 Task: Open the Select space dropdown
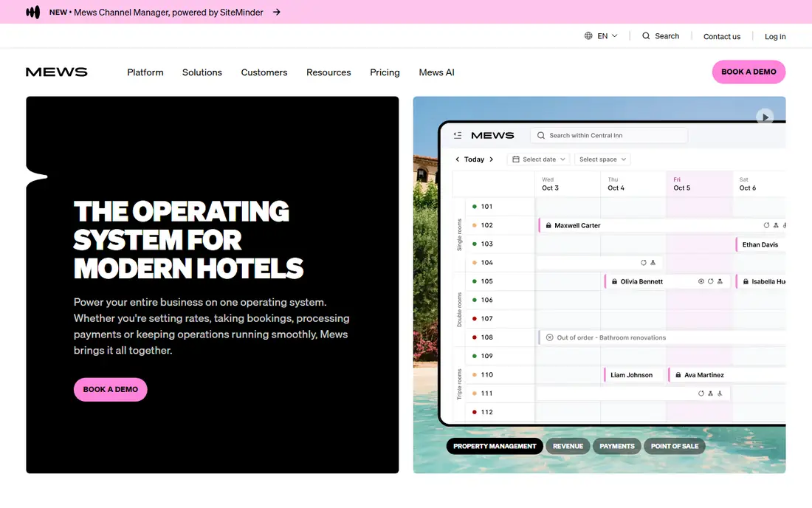602,159
